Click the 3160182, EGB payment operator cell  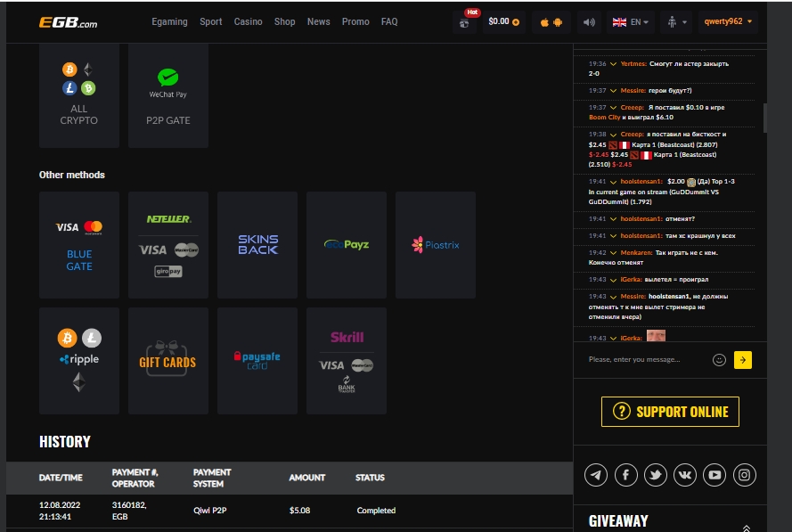[129, 511]
